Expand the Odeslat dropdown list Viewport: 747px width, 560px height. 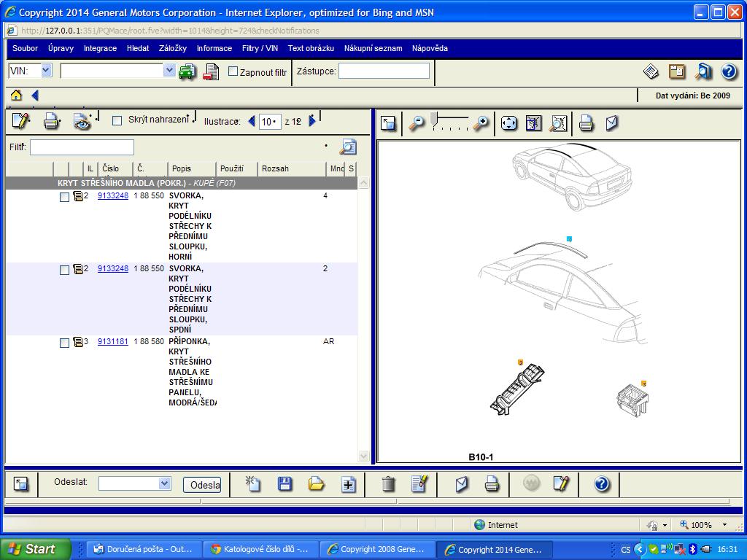pos(164,483)
